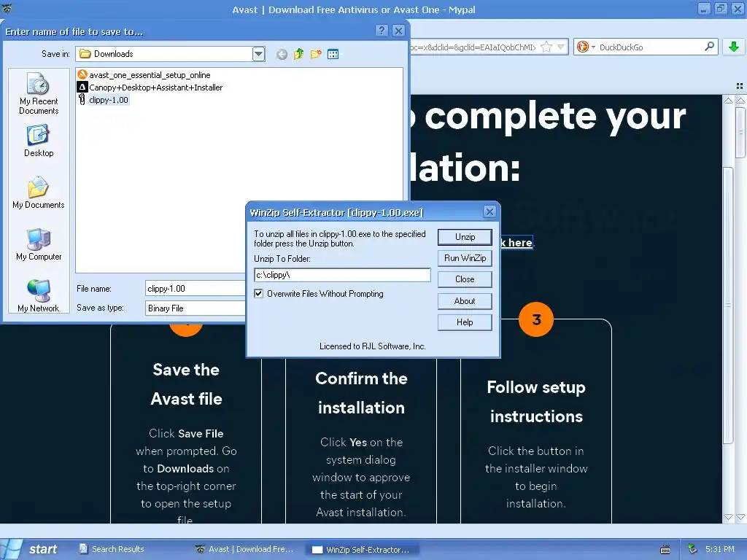Click the network tray icon by clock
Screen dimensions: 747x560
point(693,549)
